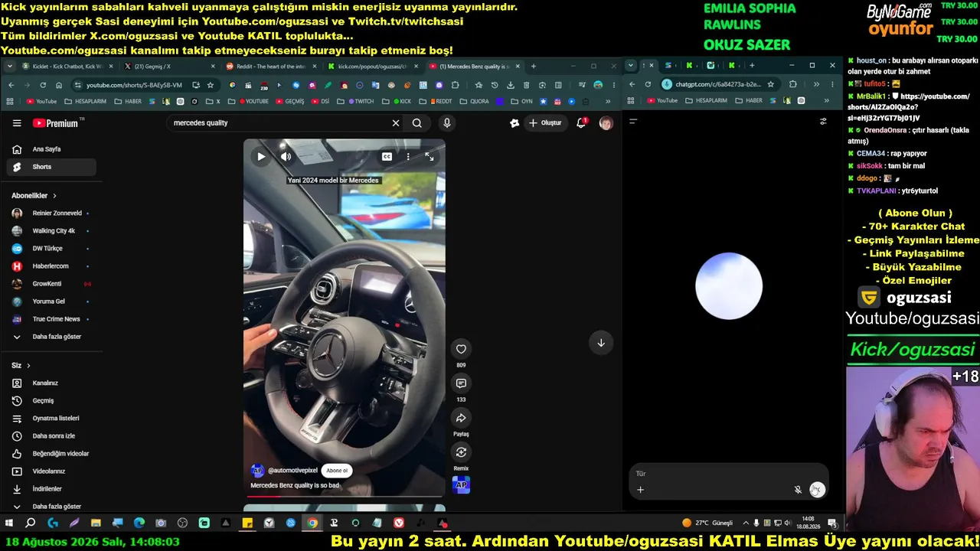Image resolution: width=980 pixels, height=551 pixels.
Task: Like the Mercedes short
Action: 461,349
